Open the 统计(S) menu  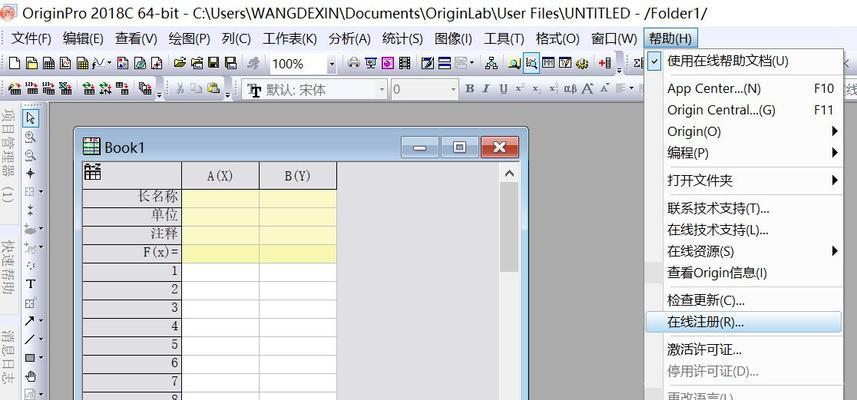click(402, 39)
